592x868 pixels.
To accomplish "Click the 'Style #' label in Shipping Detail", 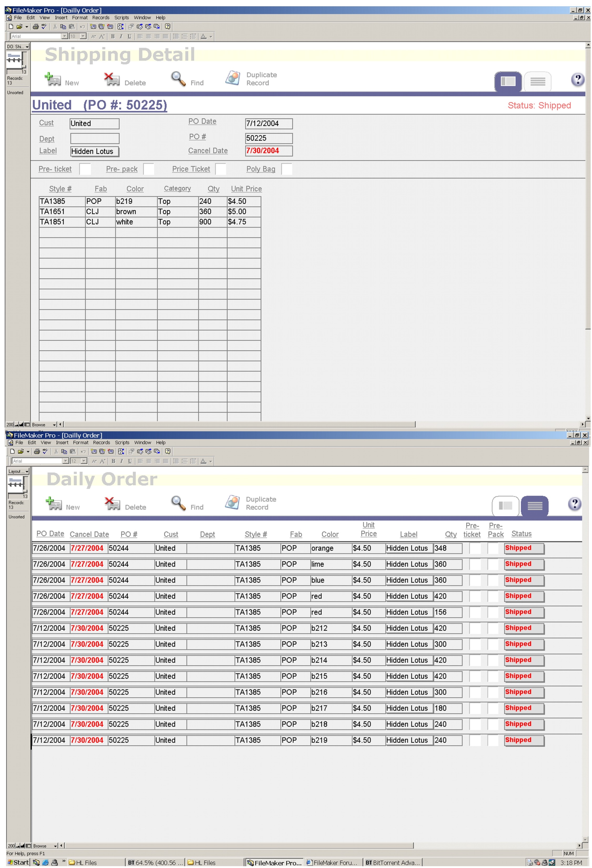I will (60, 189).
